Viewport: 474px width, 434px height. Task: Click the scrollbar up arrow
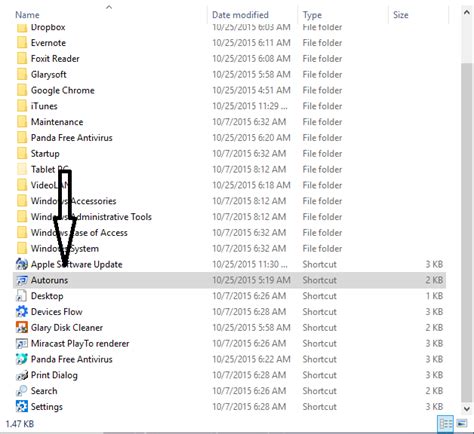(467, 12)
